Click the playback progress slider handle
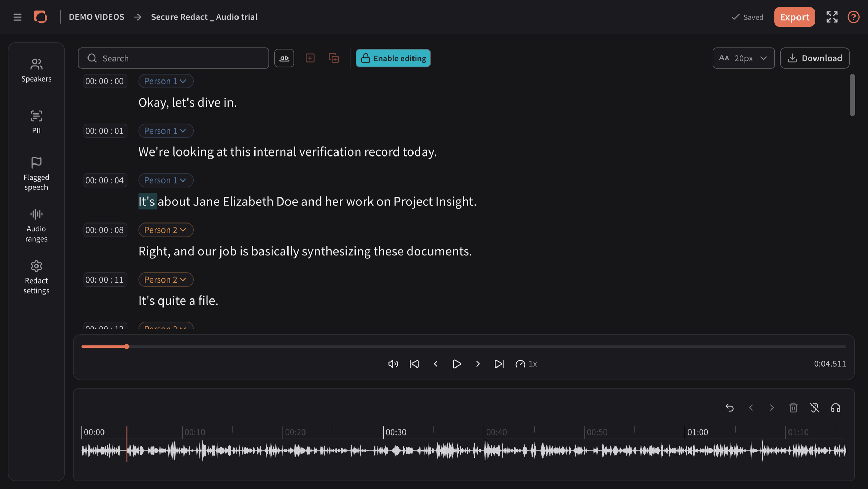The height and width of the screenshot is (489, 868). (x=127, y=346)
